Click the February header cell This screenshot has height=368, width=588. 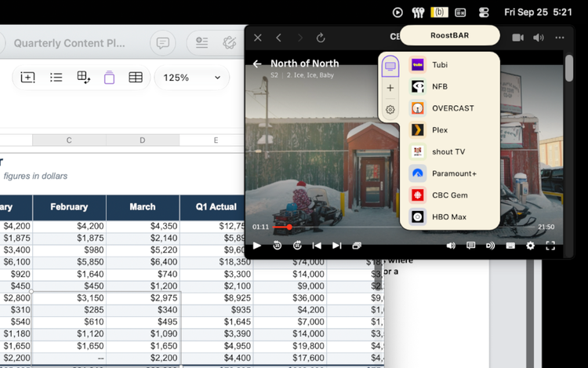[69, 207]
